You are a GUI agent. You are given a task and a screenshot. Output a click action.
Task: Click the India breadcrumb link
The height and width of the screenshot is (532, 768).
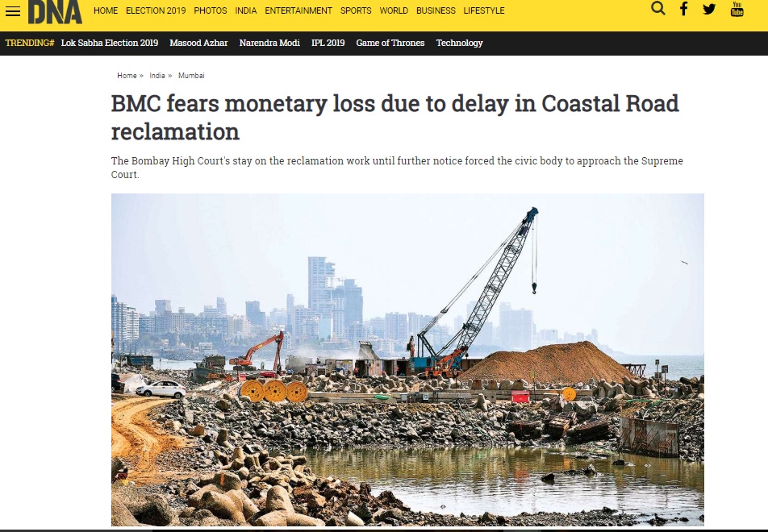coord(157,76)
